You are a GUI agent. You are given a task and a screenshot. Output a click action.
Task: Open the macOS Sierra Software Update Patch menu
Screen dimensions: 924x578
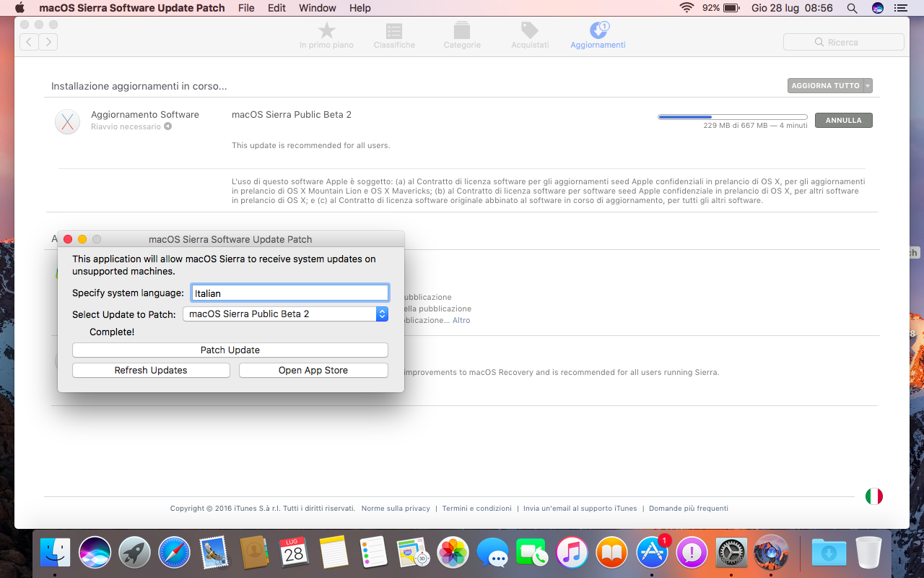coord(132,8)
